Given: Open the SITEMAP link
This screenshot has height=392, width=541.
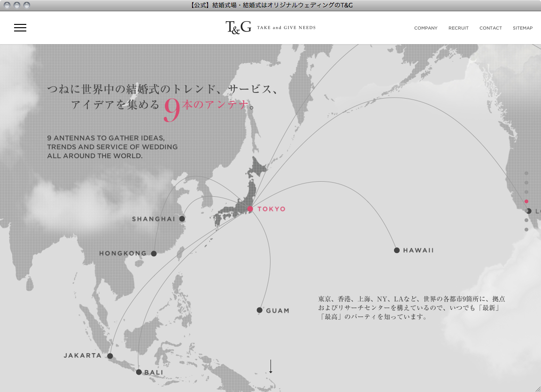Looking at the screenshot, I should point(523,28).
